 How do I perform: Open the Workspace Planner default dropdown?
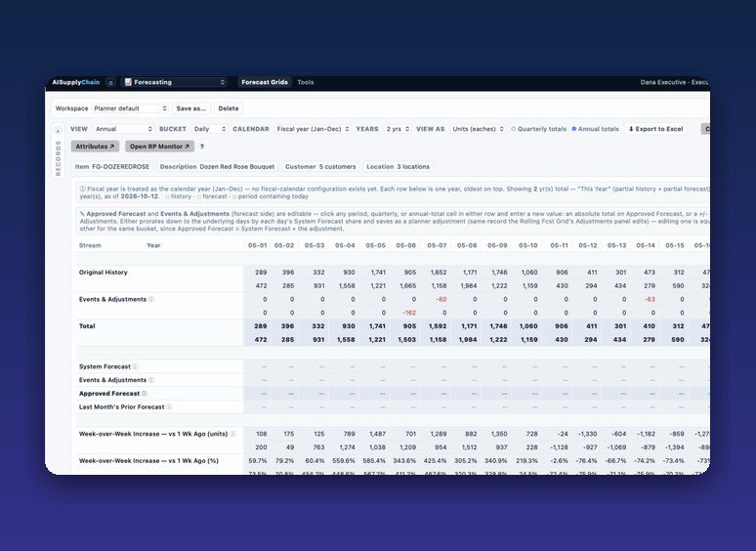[130, 108]
